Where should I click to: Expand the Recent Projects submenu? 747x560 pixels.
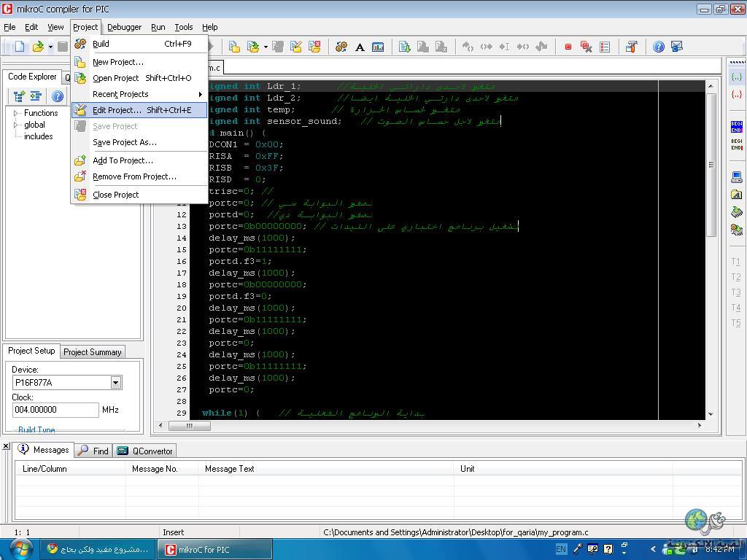(x=139, y=94)
